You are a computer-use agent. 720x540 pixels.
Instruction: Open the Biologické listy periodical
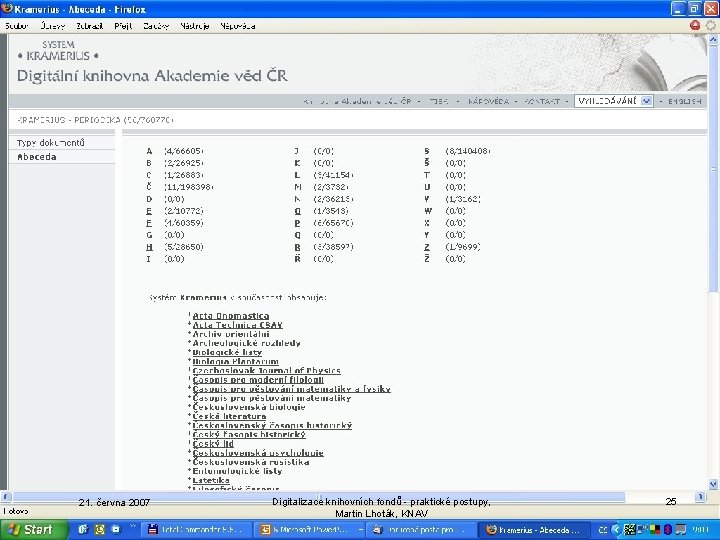227,352
